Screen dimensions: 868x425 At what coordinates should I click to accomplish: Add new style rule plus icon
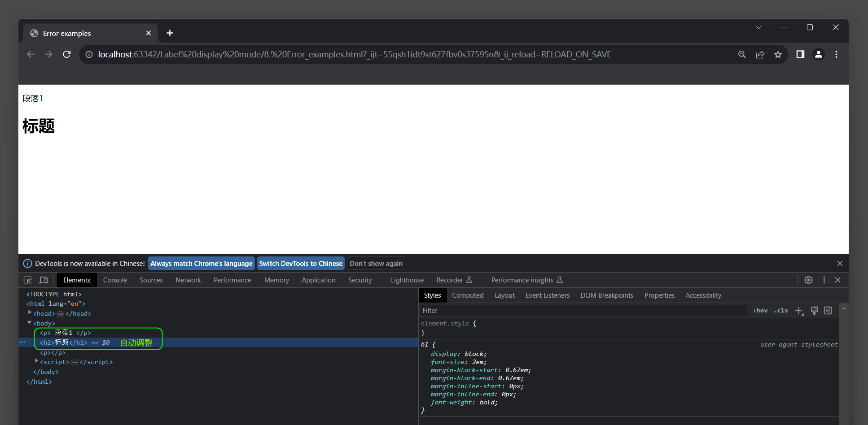pos(799,311)
